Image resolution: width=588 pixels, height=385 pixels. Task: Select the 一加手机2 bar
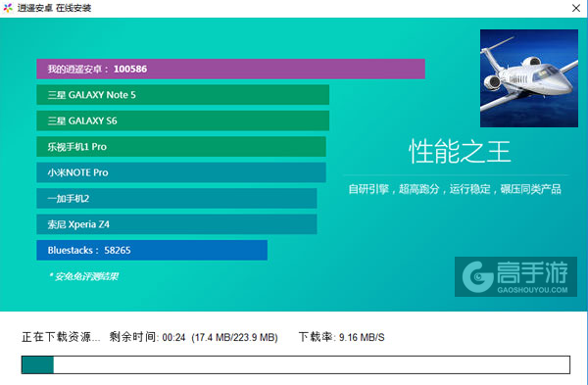click(176, 198)
